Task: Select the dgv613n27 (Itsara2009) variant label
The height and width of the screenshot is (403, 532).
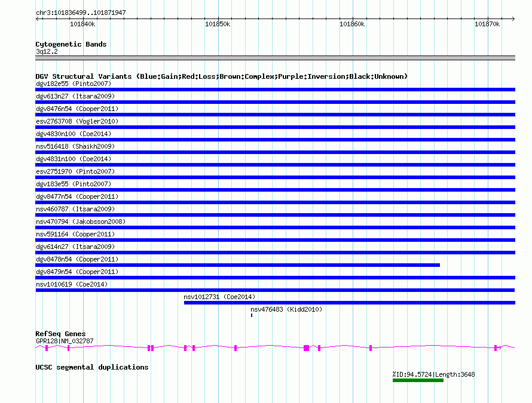Action: (75, 96)
